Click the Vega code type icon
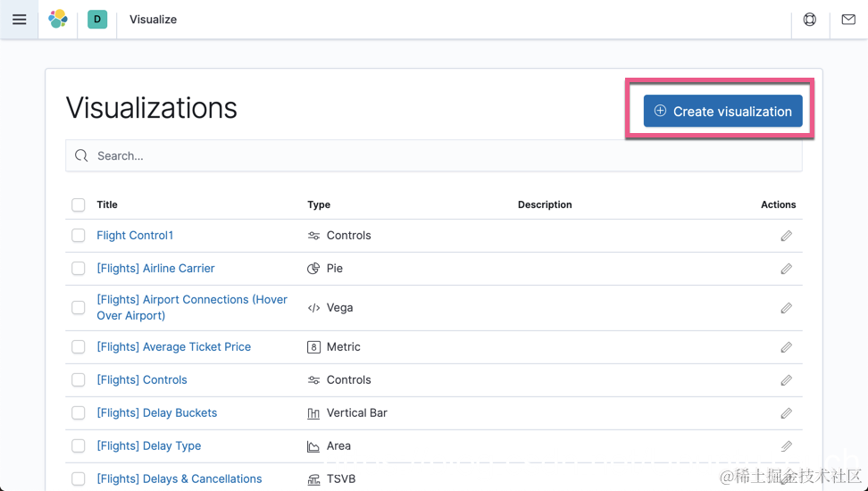868x491 pixels. (313, 308)
